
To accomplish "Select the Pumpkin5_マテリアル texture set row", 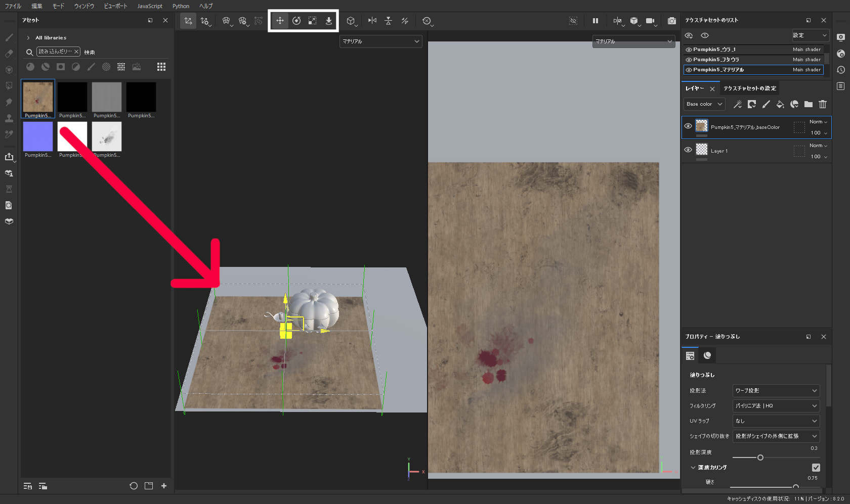I will point(753,70).
